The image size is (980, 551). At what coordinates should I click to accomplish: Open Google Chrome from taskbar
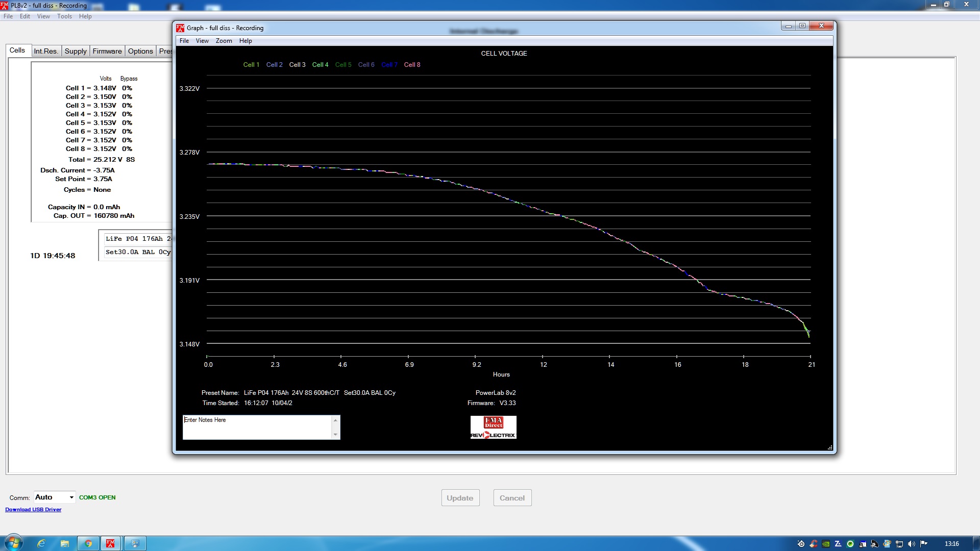(x=88, y=543)
